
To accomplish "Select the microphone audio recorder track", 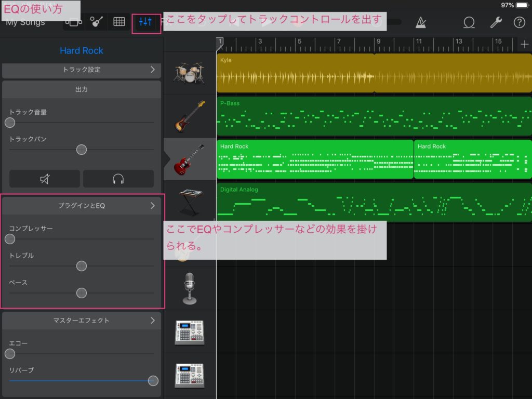I will pos(190,287).
